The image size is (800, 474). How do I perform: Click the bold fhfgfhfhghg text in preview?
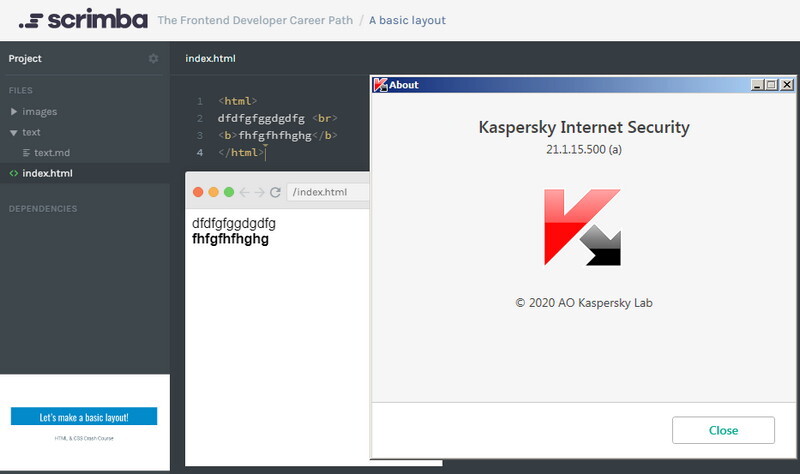[230, 239]
